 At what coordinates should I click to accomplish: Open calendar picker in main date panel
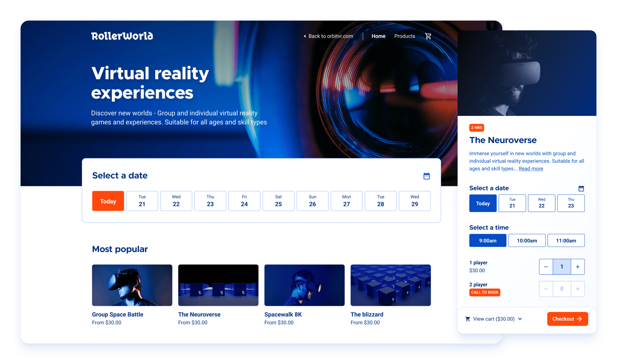[426, 176]
